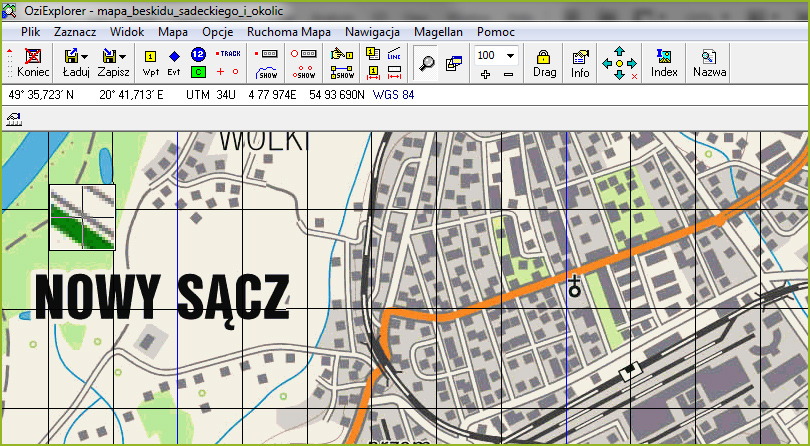Open the map Index tool
Screen dimensions: 810x446
(664, 62)
